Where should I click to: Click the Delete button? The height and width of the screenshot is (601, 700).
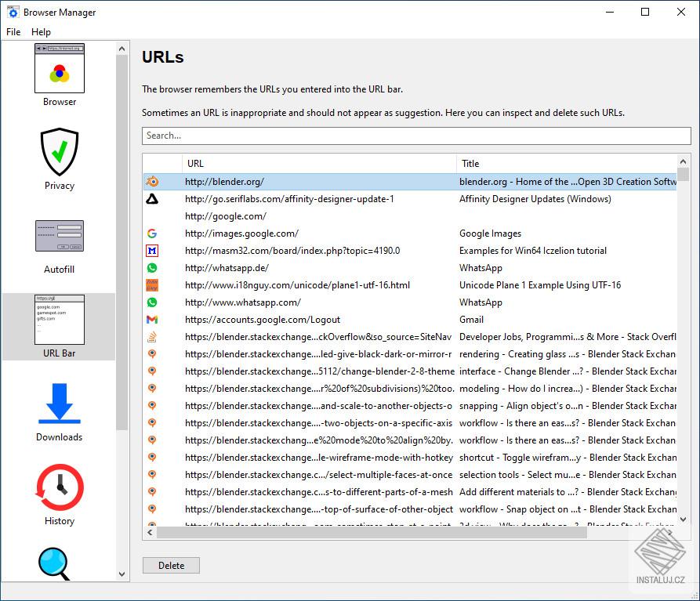click(171, 565)
